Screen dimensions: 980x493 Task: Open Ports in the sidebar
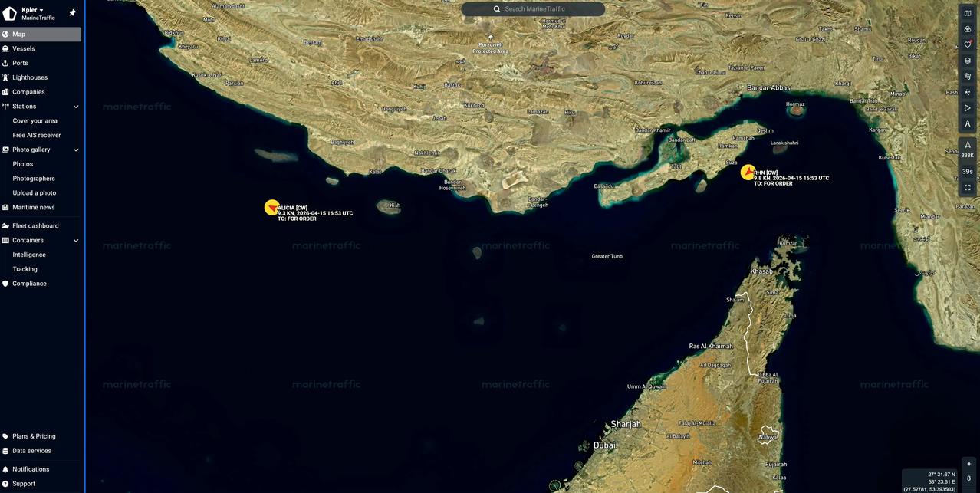pyautogui.click(x=41, y=63)
